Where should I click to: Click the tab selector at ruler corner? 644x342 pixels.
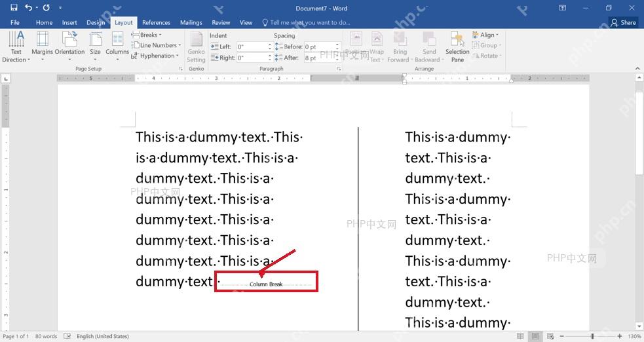pos(6,79)
